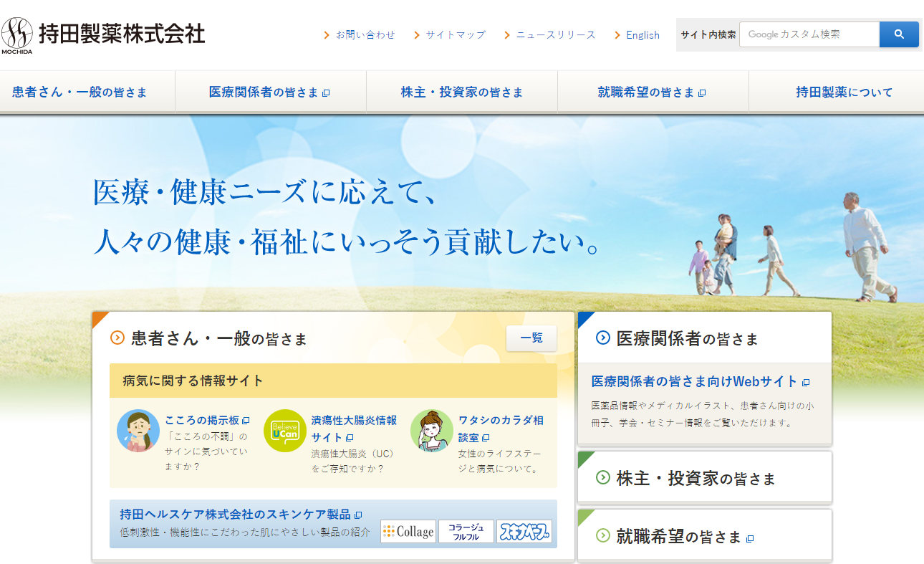Click external-link icon after 医療関係者の皆さま向けWebサイト
The image size is (924, 564).
point(806,383)
